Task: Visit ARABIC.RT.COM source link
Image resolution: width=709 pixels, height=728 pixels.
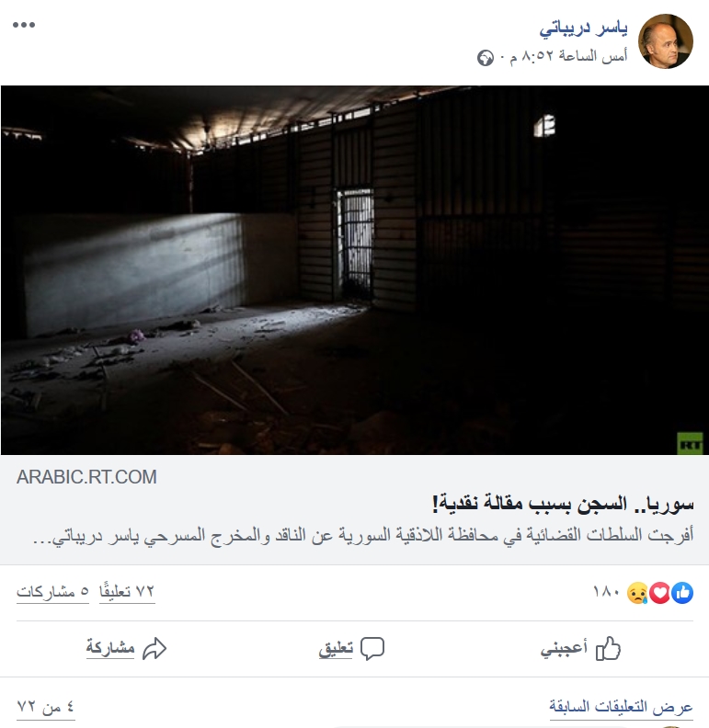Action: click(86, 477)
